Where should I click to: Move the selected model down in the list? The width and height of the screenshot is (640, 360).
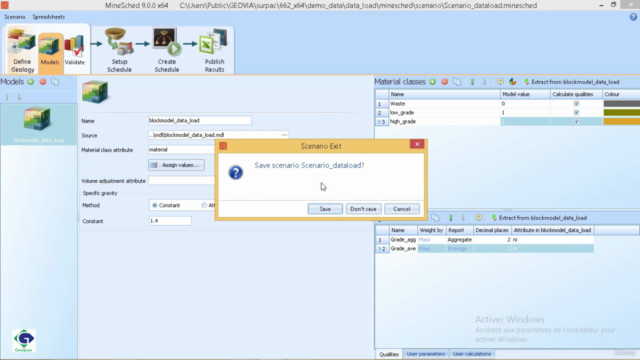click(19, 97)
